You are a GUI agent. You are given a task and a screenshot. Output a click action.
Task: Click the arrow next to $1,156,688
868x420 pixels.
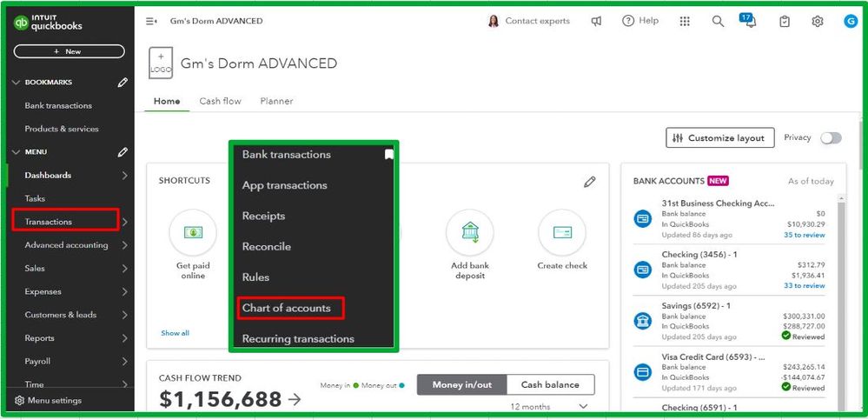(x=295, y=399)
